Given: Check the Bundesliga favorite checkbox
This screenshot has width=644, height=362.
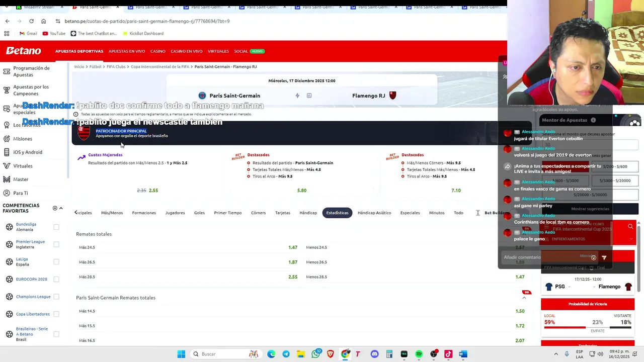Looking at the screenshot, I should 56,227.
